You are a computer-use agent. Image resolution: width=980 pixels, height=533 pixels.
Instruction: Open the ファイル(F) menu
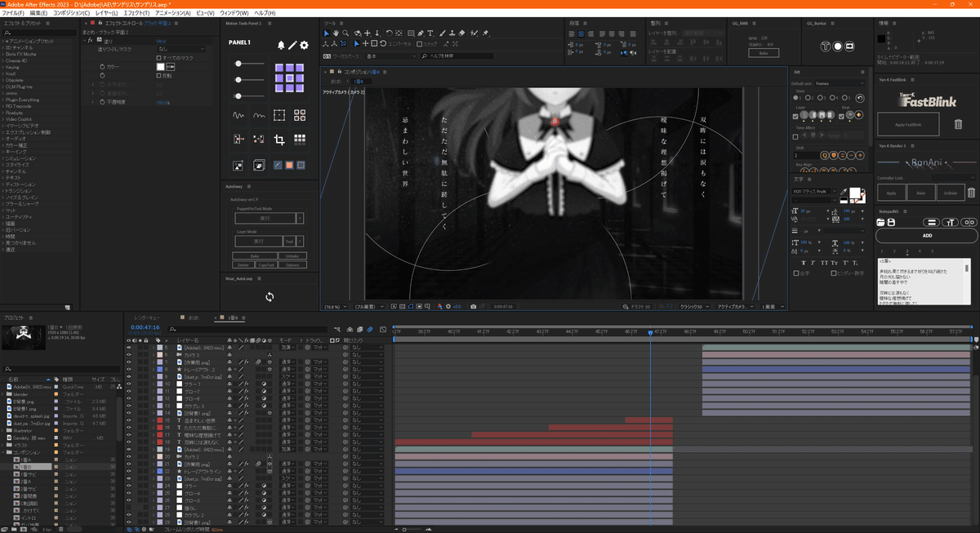13,14
